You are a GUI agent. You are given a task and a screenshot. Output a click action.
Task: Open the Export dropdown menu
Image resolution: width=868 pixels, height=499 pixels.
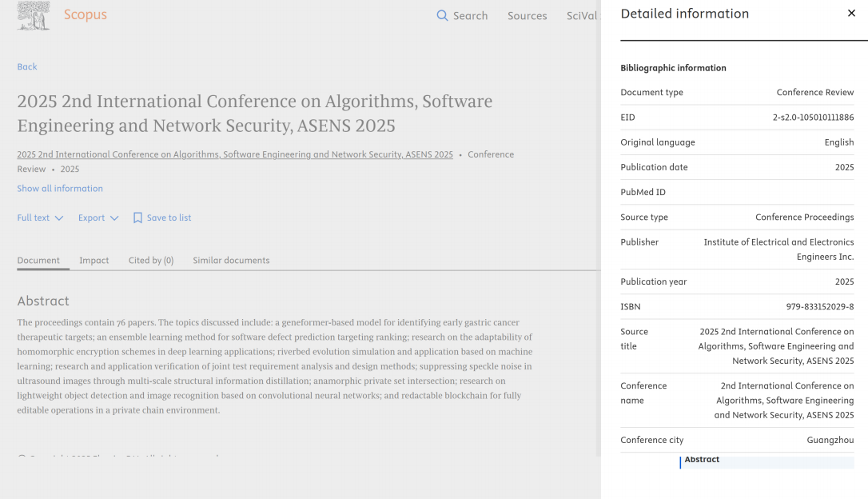(x=98, y=218)
